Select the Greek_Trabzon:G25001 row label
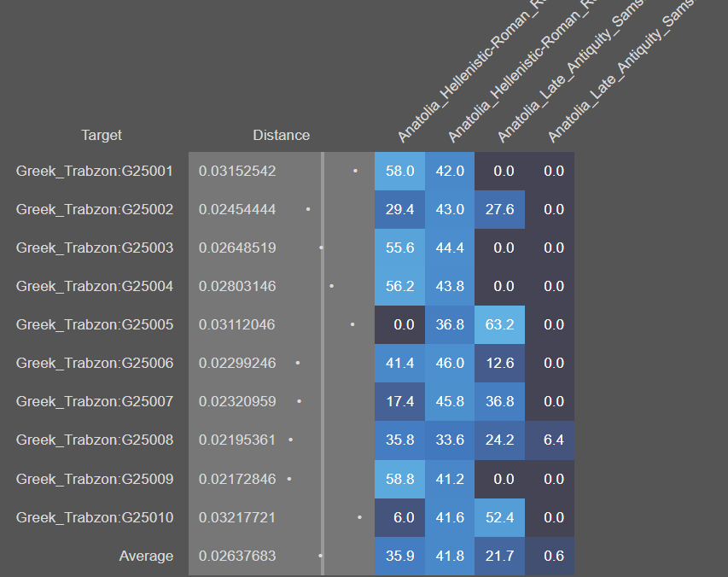The height and width of the screenshot is (577, 728). pyautogui.click(x=95, y=171)
